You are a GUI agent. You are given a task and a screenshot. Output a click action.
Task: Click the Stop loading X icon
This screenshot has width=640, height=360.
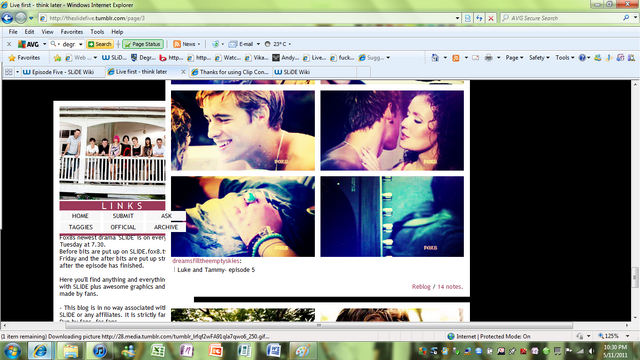[x=491, y=18]
